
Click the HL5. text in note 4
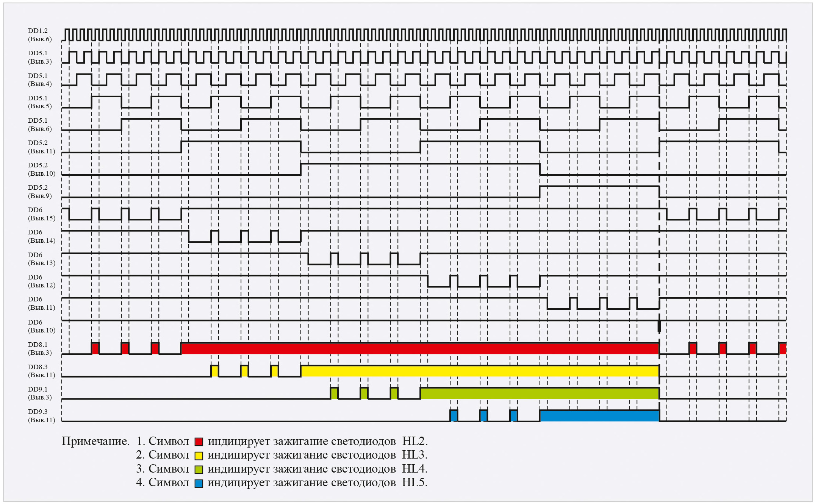click(x=415, y=482)
